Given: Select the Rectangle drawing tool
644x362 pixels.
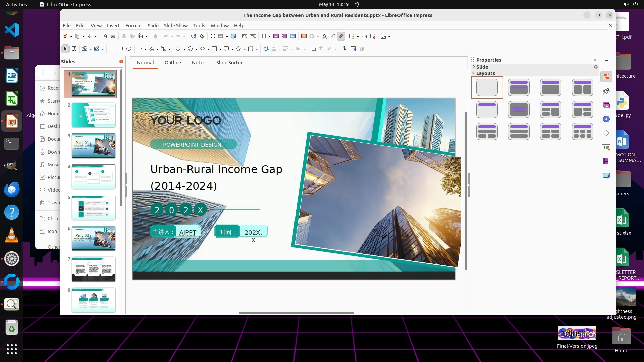Looking at the screenshot, I should point(120,49).
